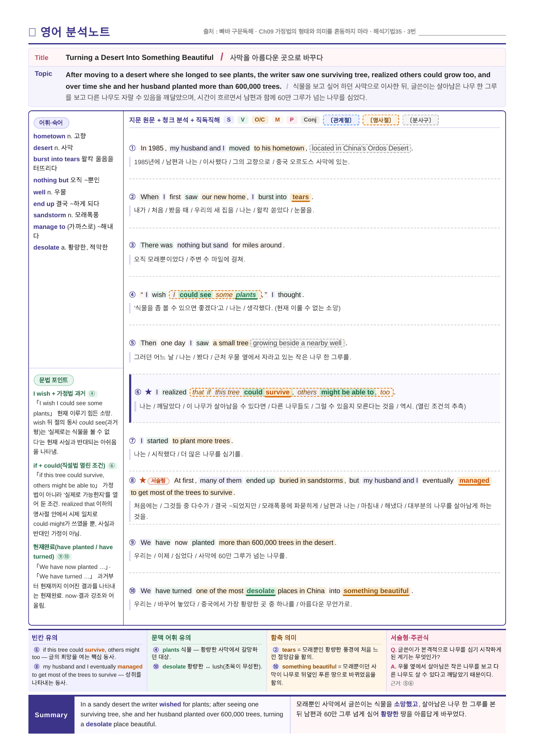The height and width of the screenshot is (756, 534).
Task: Click the ⑨⑩ badge after 'turned)' heading
Action: click(x=64, y=556)
